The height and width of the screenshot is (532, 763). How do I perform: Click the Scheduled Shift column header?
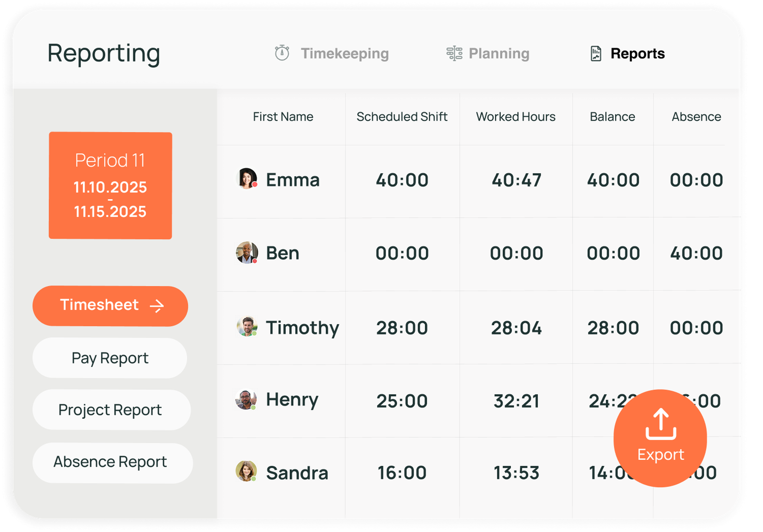(x=402, y=117)
